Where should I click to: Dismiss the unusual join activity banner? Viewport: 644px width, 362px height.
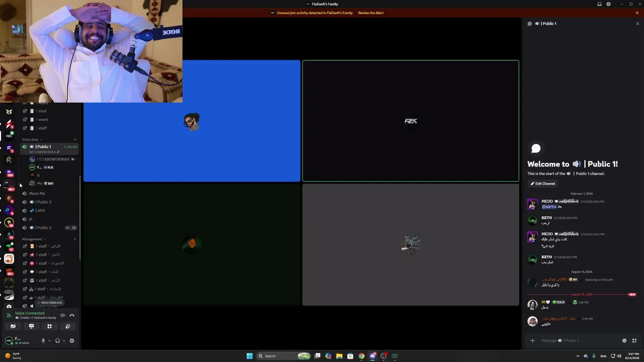pyautogui.click(x=637, y=13)
